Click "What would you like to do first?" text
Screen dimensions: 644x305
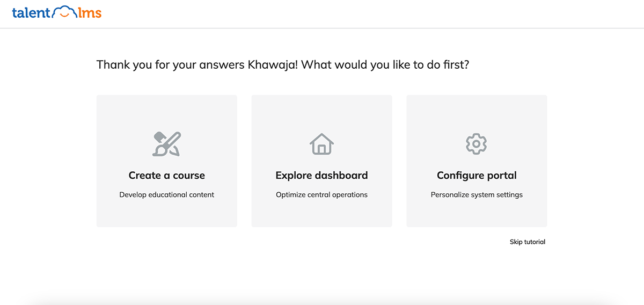pyautogui.click(x=386, y=65)
